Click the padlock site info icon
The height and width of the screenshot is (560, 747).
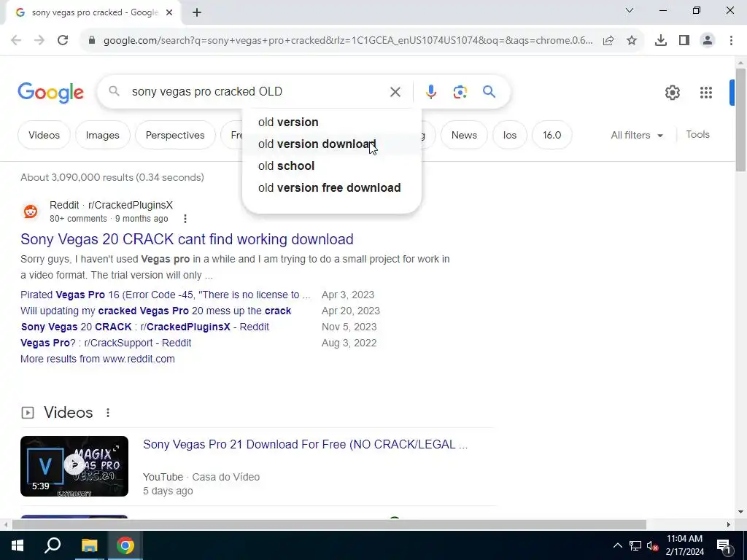(92, 41)
